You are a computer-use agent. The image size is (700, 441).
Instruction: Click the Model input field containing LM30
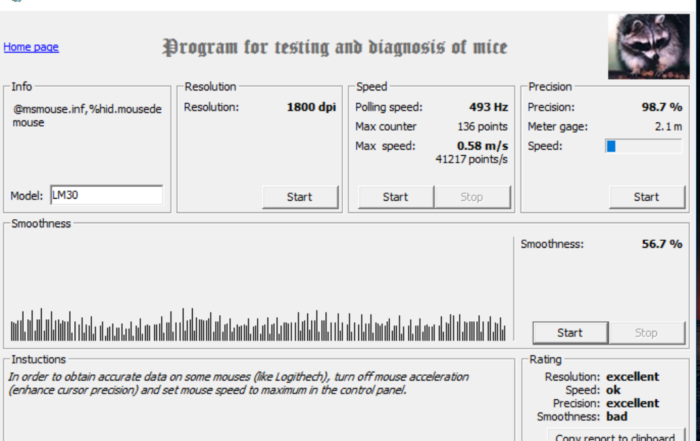pos(107,195)
